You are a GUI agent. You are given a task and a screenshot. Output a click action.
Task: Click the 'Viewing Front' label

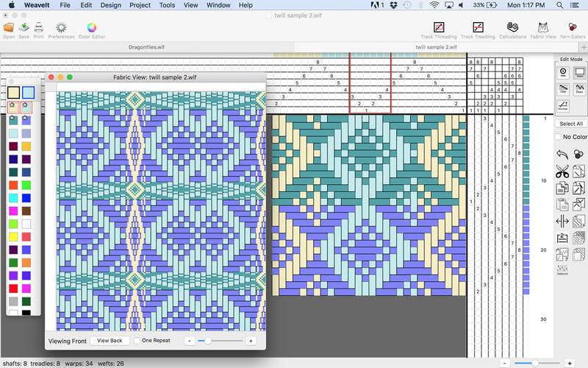68,341
